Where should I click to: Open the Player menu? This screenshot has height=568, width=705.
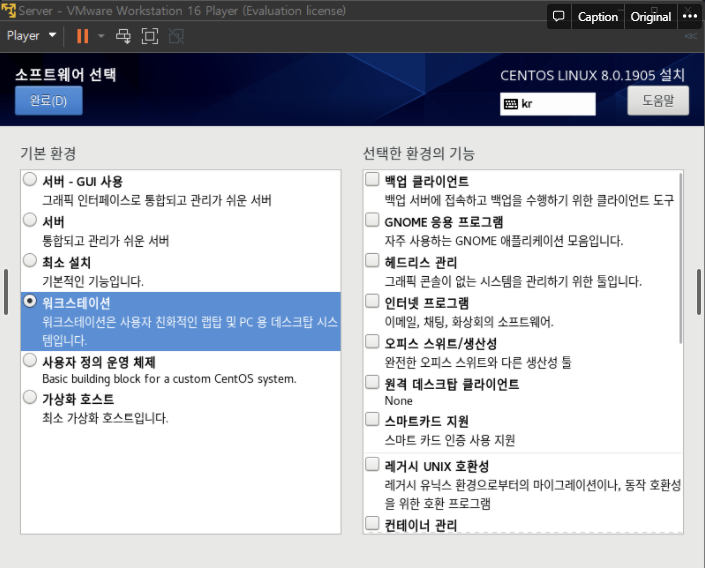[x=31, y=36]
